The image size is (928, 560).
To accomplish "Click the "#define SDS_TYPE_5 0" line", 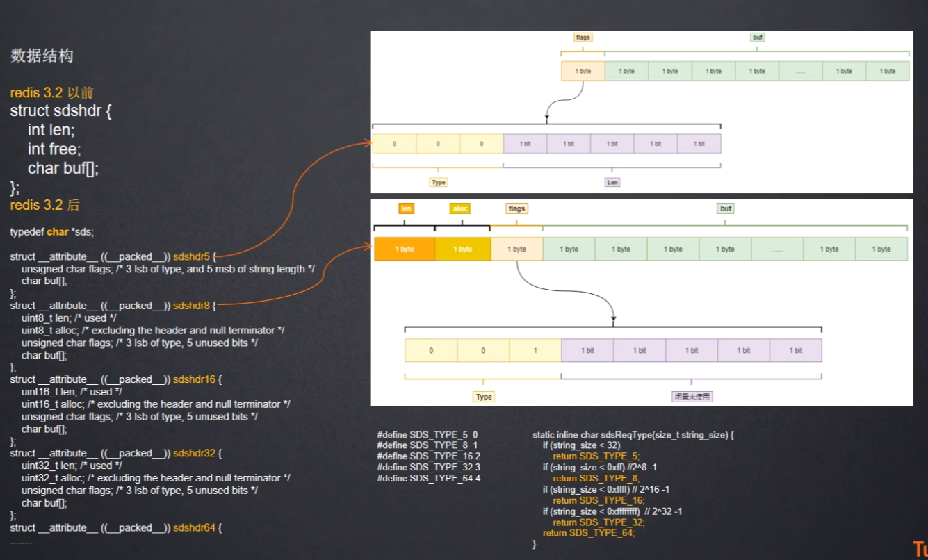I will point(428,435).
